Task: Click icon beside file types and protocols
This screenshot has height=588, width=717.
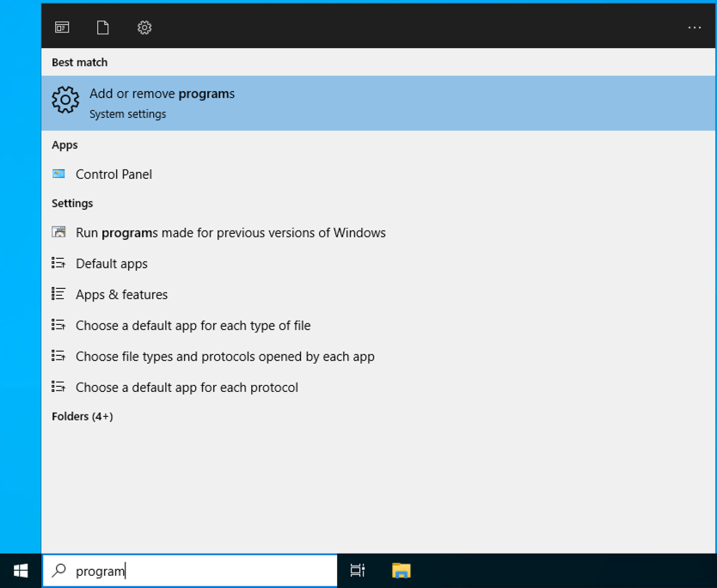Action: pyautogui.click(x=58, y=356)
